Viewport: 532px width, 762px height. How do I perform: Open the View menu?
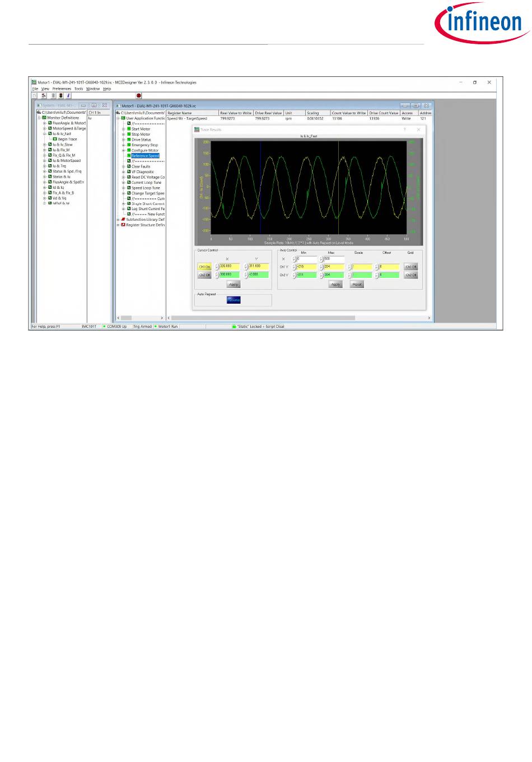45,89
